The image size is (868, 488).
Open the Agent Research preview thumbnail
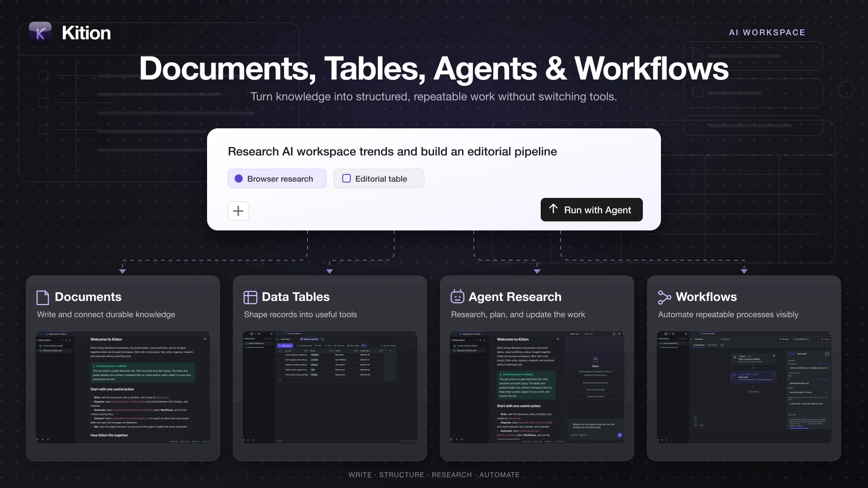tap(537, 387)
